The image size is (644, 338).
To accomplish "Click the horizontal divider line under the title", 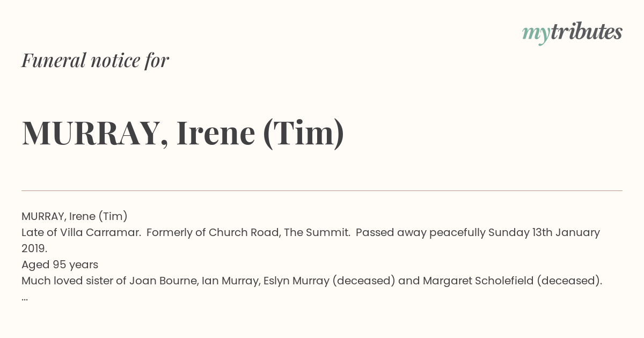I will [322, 190].
